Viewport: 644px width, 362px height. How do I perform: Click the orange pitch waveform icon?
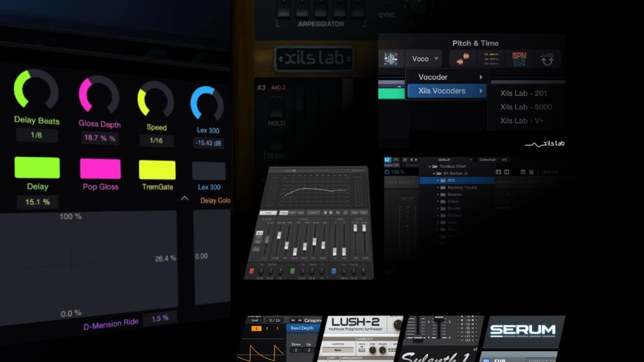[462, 59]
